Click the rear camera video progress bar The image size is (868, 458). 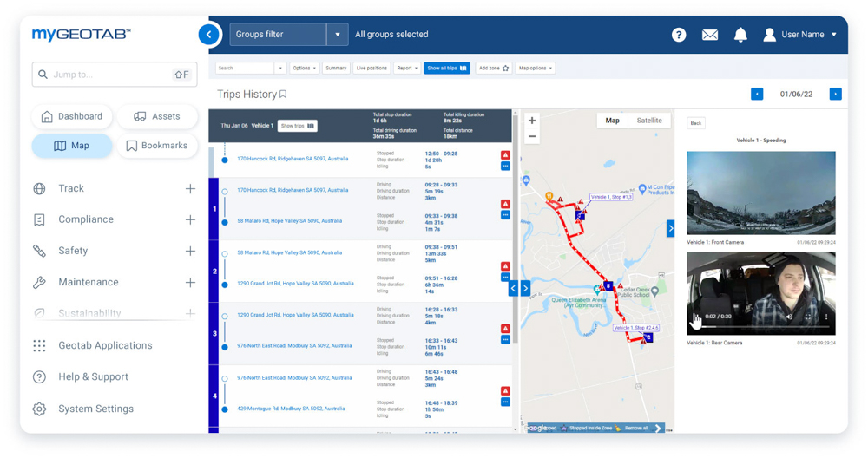762,327
